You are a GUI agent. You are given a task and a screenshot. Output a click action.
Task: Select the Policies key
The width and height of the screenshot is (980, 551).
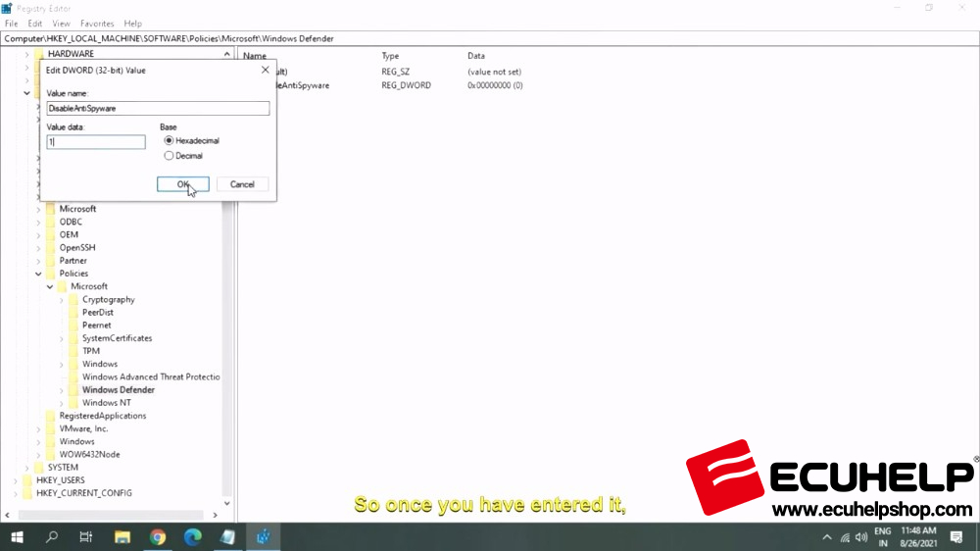[x=73, y=274]
